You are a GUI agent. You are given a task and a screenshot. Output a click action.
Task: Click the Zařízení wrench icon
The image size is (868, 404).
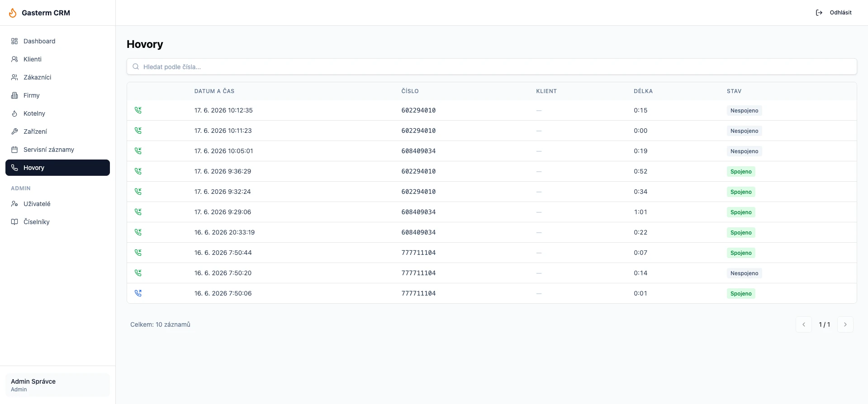[x=14, y=132]
